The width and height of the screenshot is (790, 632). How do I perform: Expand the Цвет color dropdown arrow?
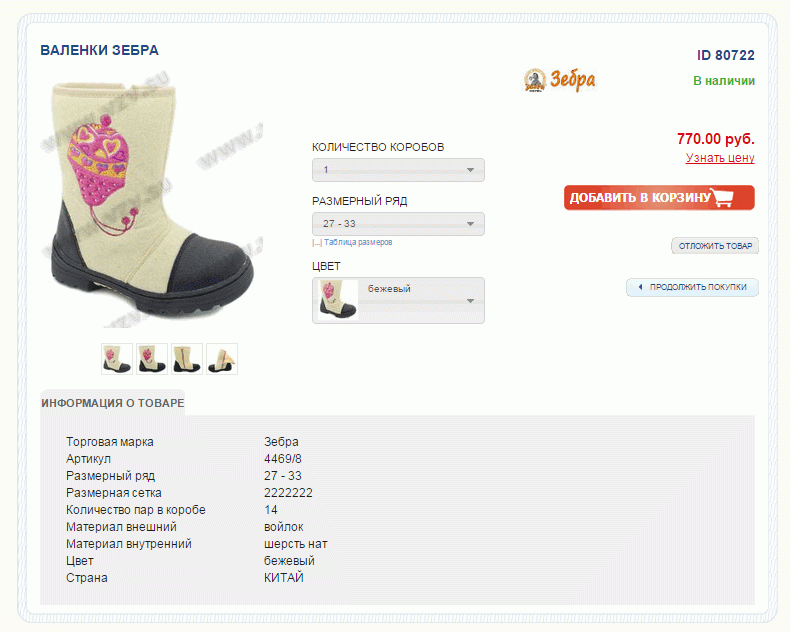[x=470, y=301]
